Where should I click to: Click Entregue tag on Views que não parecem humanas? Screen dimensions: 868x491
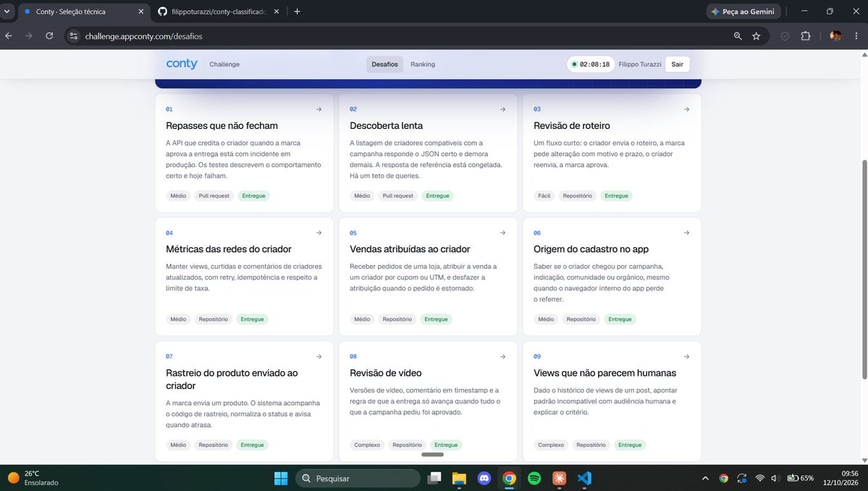(x=630, y=445)
